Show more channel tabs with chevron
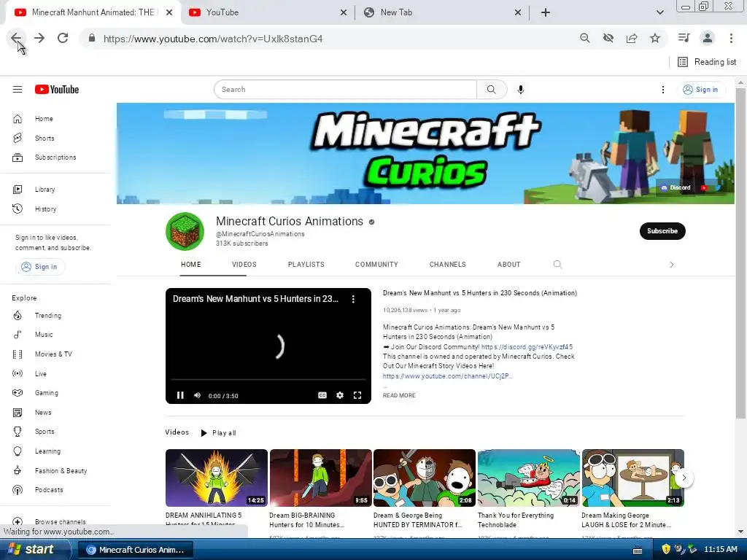747x560 pixels. pyautogui.click(x=672, y=265)
